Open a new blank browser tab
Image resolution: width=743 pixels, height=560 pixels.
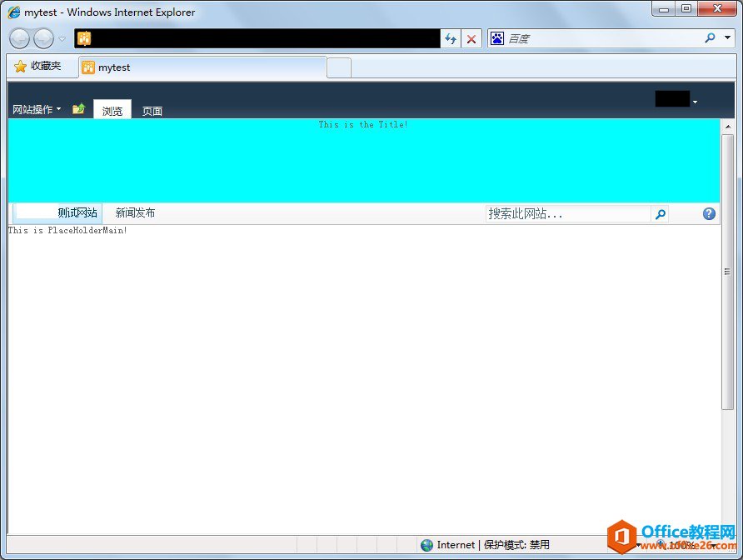(x=339, y=67)
